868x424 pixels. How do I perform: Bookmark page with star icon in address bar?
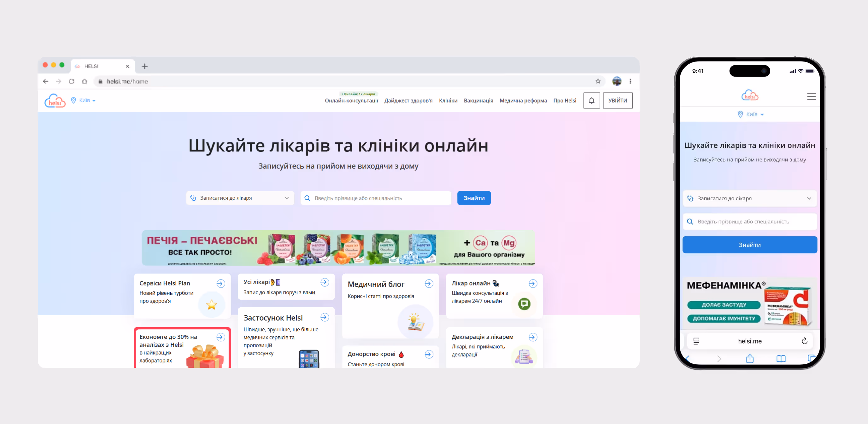point(598,81)
